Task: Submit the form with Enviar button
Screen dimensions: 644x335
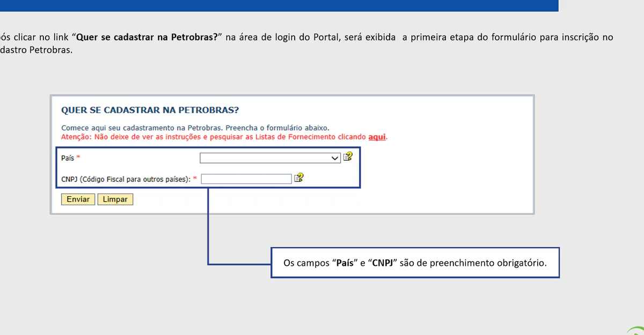Action: pos(78,199)
